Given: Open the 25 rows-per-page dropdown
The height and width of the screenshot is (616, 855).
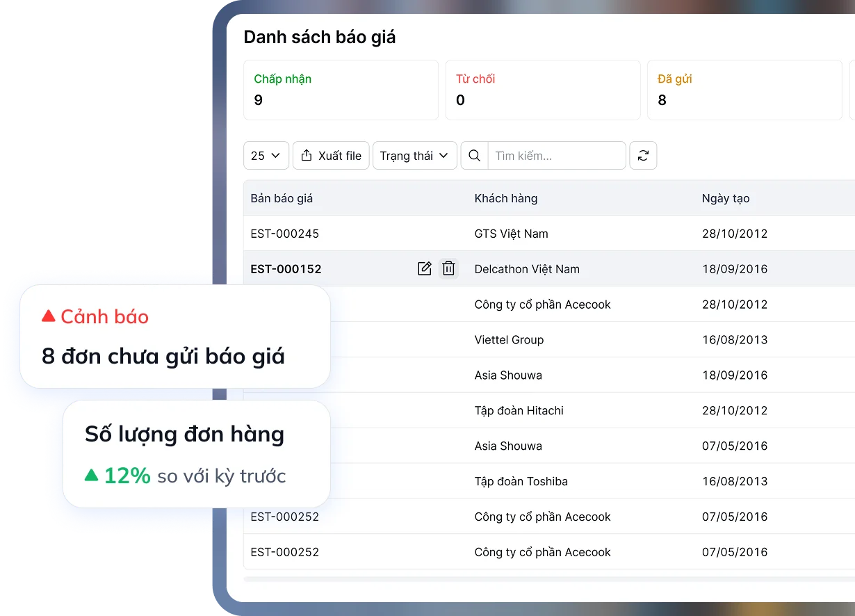Looking at the screenshot, I should [266, 156].
